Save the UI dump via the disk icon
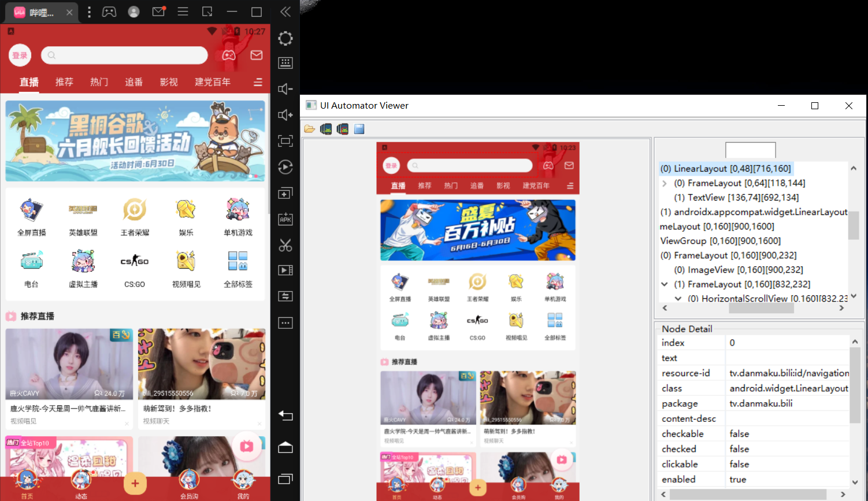868x501 pixels. point(359,128)
